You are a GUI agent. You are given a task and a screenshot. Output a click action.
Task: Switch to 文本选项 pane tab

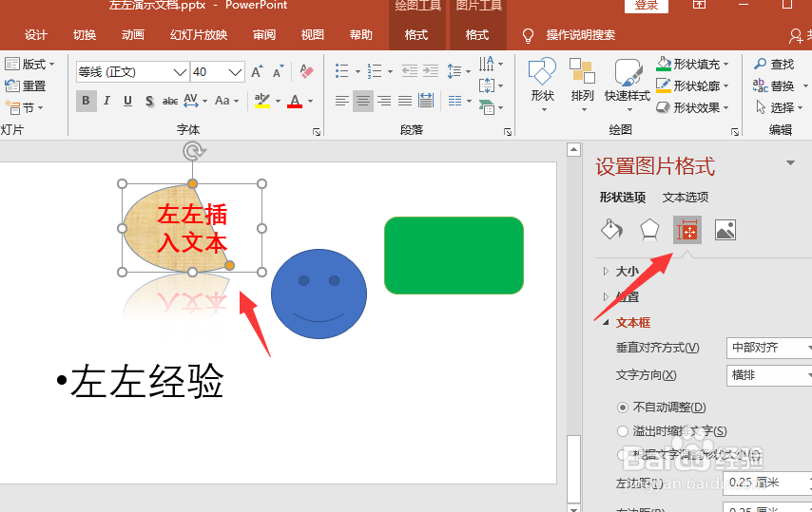(686, 197)
